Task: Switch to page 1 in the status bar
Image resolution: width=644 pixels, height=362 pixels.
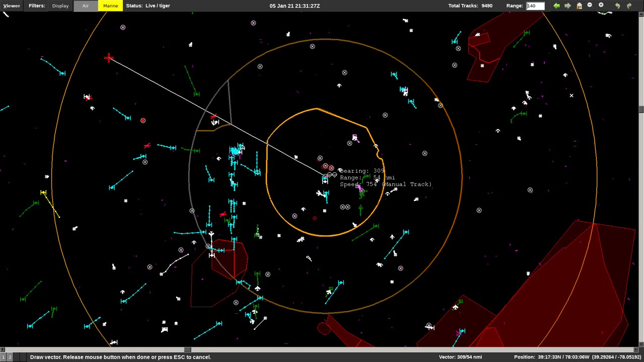Action: (x=3, y=357)
